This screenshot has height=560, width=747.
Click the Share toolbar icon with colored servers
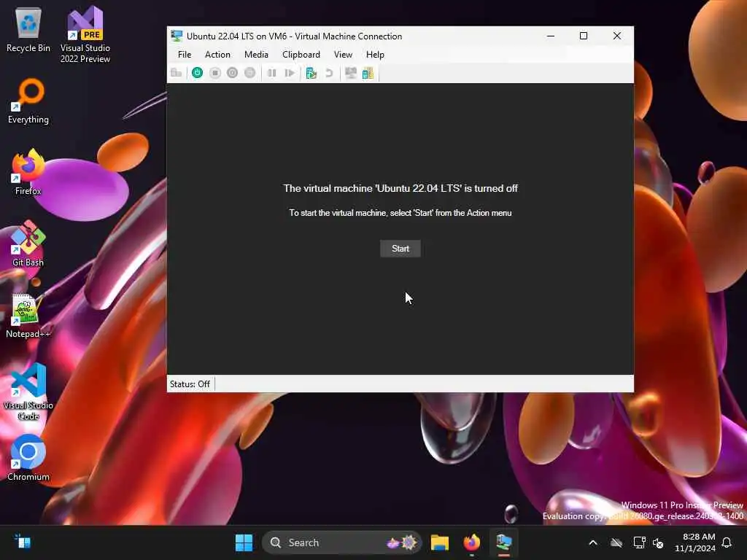pos(368,73)
